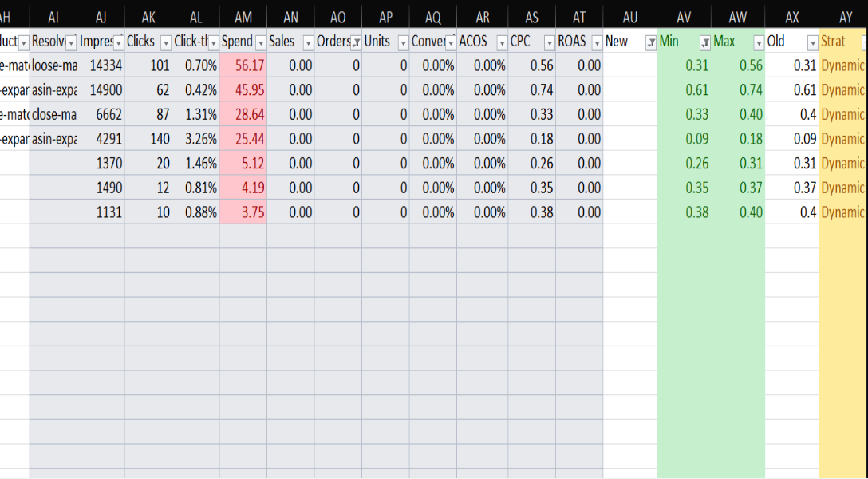Click the Spend cell showing 45.95
This screenshot has height=479, width=868.
(x=243, y=89)
